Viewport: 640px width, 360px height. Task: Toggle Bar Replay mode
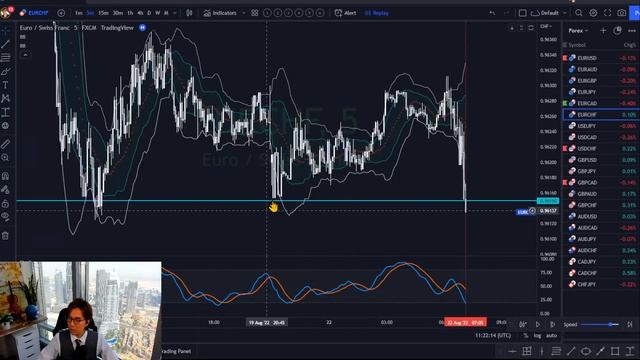(x=376, y=13)
